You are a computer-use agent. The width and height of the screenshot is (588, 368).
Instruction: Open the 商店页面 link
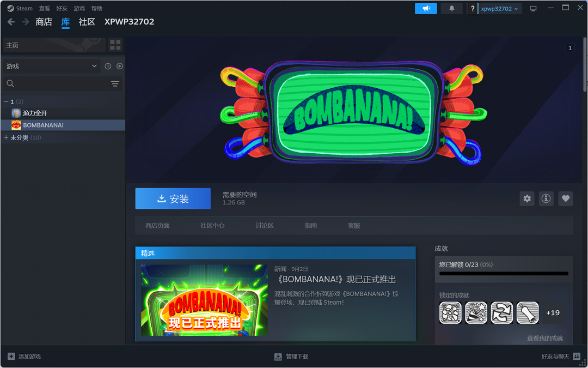click(x=157, y=226)
